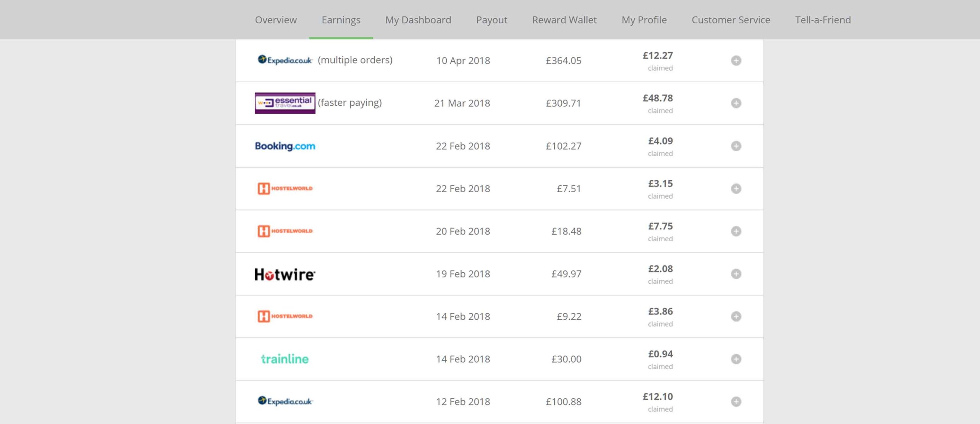The height and width of the screenshot is (424, 980).
Task: Click the cashback amount £3.86
Action: tap(660, 311)
